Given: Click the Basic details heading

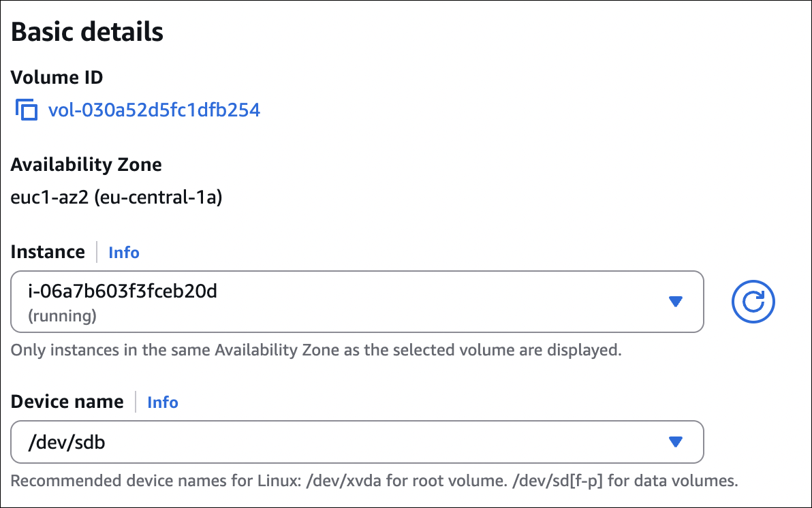Looking at the screenshot, I should click(87, 33).
